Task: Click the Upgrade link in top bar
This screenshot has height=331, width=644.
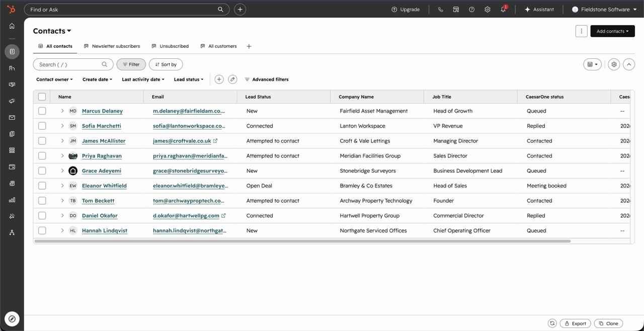Action: 406,10
